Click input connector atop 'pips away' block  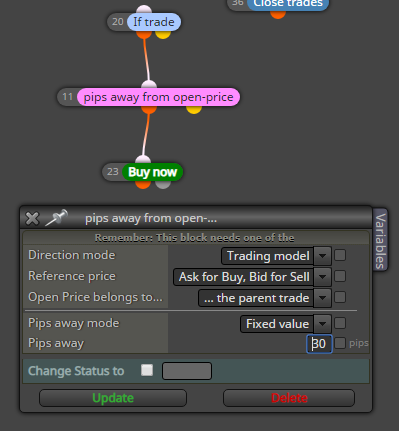[149, 84]
